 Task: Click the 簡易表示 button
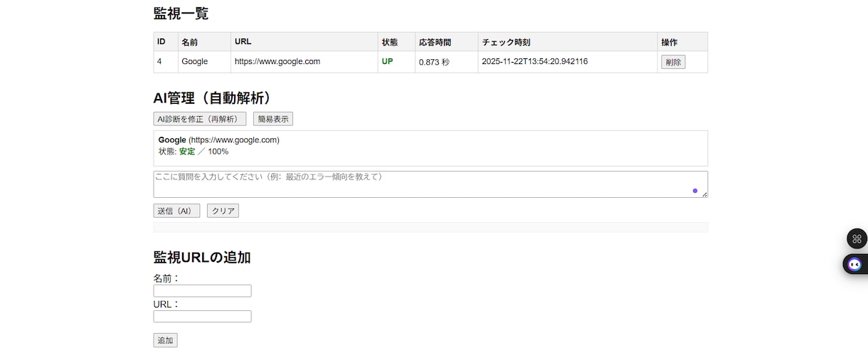pos(273,119)
